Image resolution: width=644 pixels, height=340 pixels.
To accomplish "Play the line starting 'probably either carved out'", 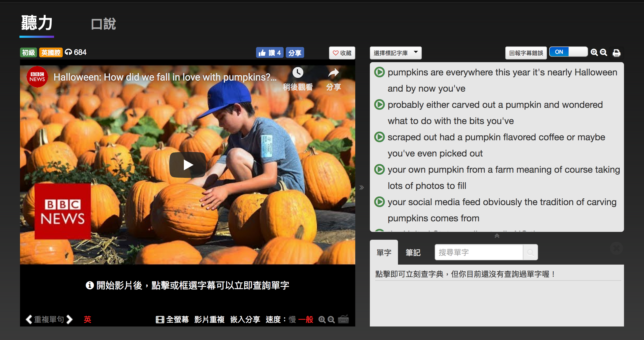I will [379, 105].
